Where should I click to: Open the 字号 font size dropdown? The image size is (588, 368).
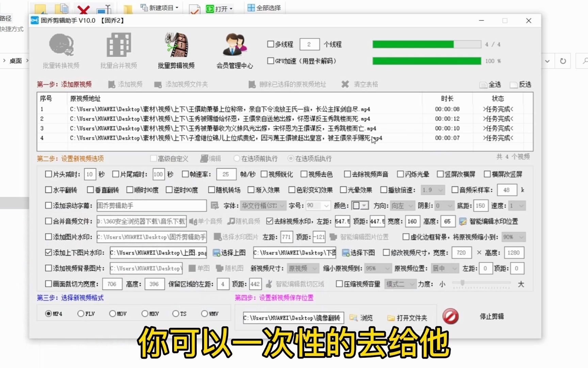click(318, 205)
